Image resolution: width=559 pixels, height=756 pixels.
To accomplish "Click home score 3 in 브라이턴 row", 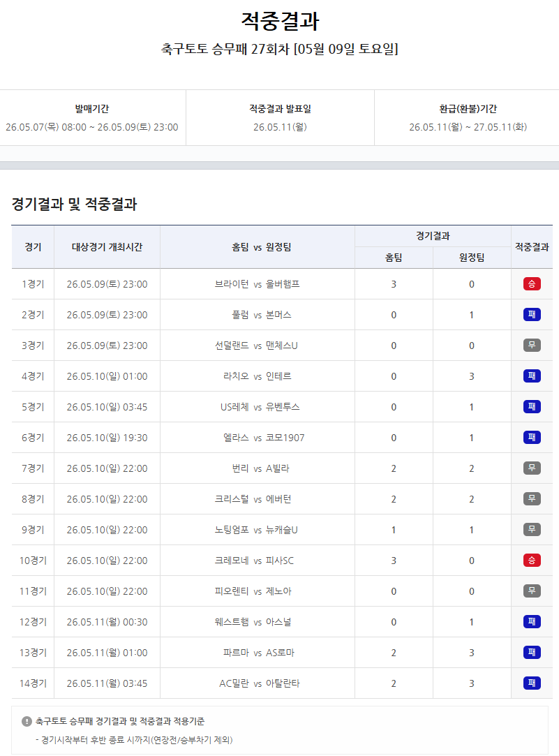I will (x=394, y=284).
